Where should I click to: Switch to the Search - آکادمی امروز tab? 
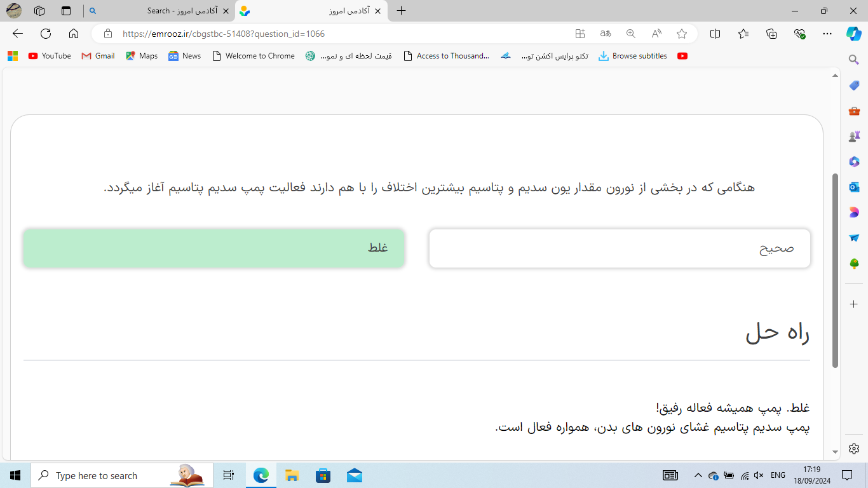click(x=159, y=11)
